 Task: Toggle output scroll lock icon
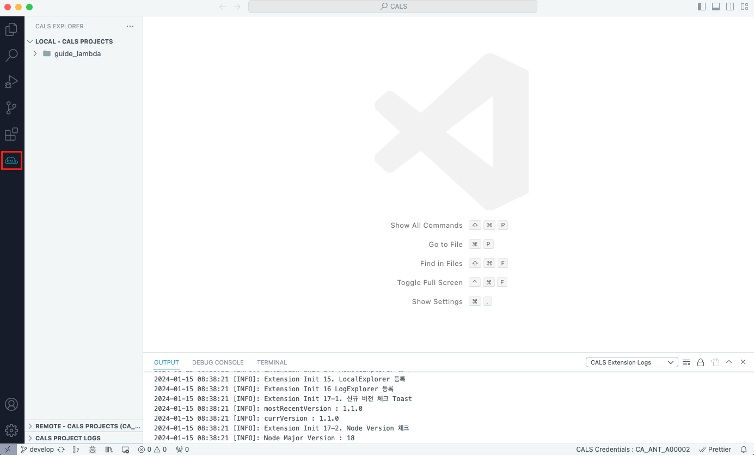[701, 362]
